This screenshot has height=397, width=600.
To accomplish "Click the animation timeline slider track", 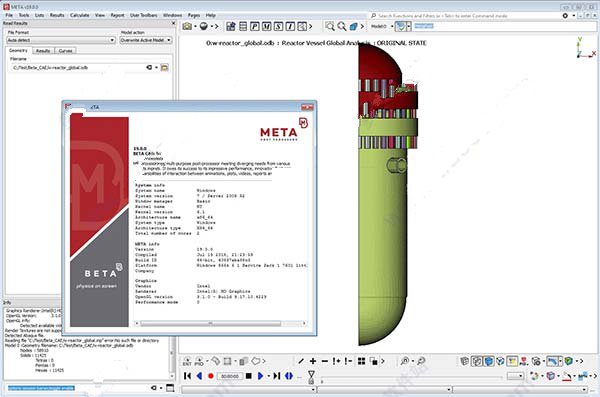I will pos(411,377).
